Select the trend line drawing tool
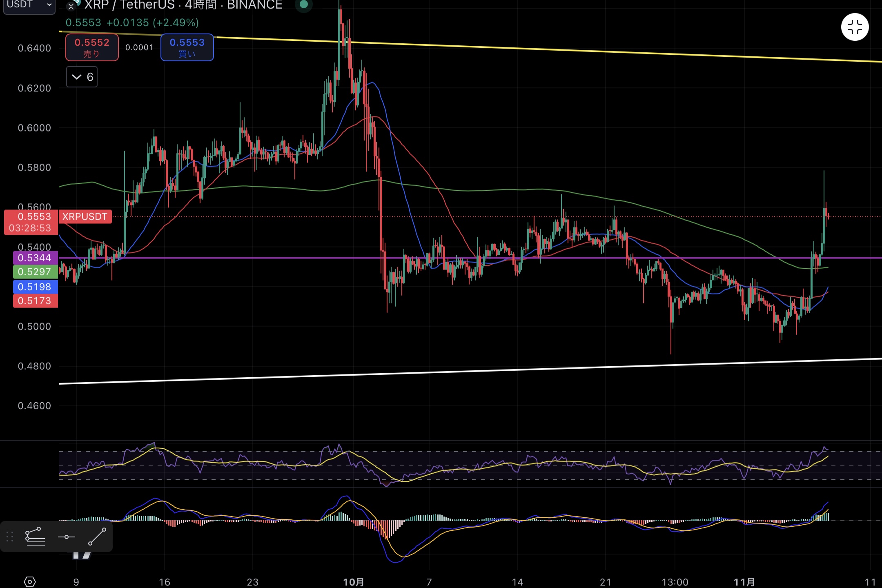 click(x=97, y=537)
